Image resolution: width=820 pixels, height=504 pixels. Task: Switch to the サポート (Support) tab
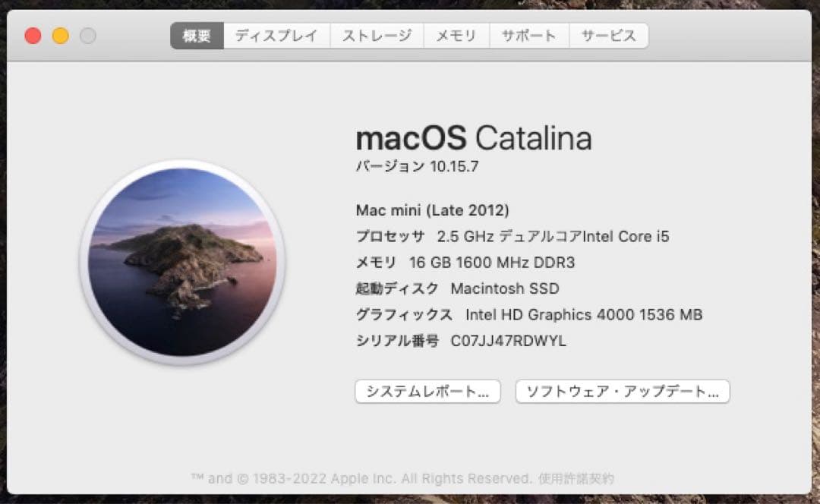529,35
